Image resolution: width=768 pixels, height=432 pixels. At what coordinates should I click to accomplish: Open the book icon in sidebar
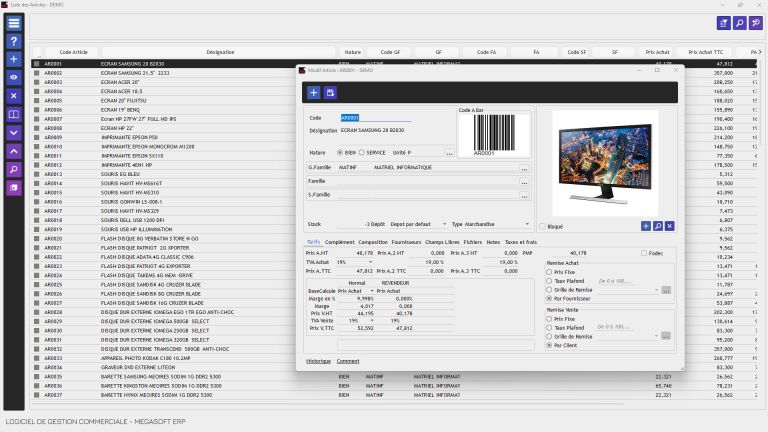(14, 115)
